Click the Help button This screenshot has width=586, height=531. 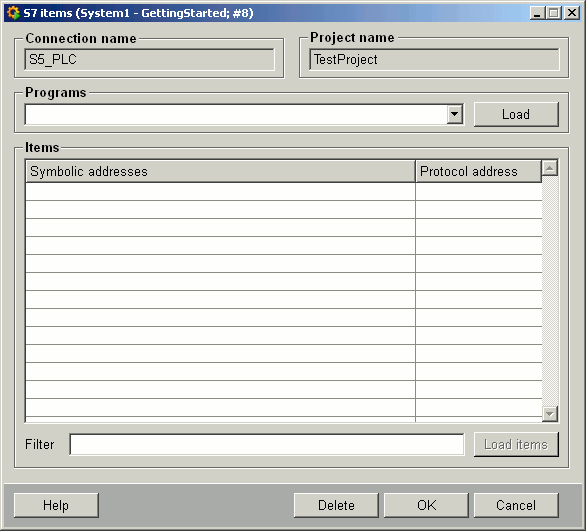tap(56, 505)
